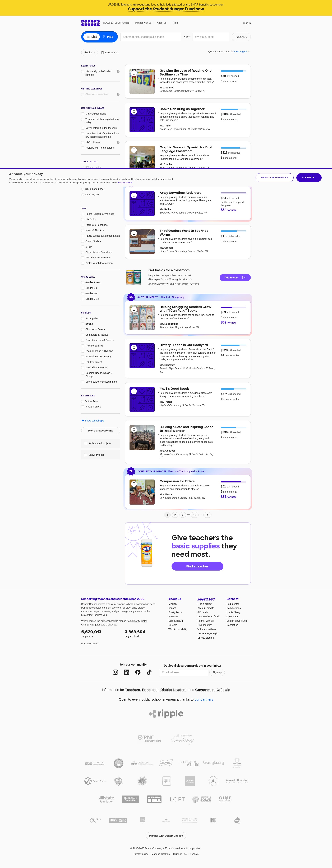The image size is (332, 868).
Task: Check the Literacy & Language topic
Action: [x=83, y=225]
